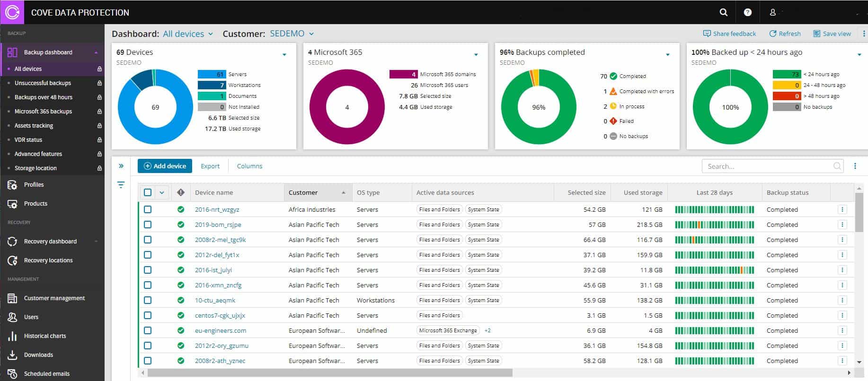Click the Scheduled emails icon
Viewport: 868px width, 381px height.
tap(12, 374)
